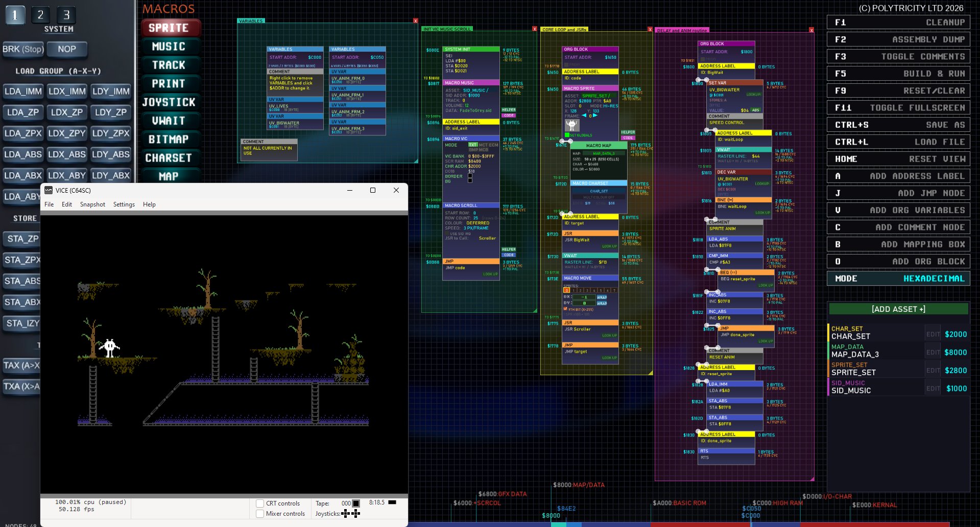Click the ASSEMBLY DUMP button
The width and height of the screenshot is (980, 527).
point(898,39)
